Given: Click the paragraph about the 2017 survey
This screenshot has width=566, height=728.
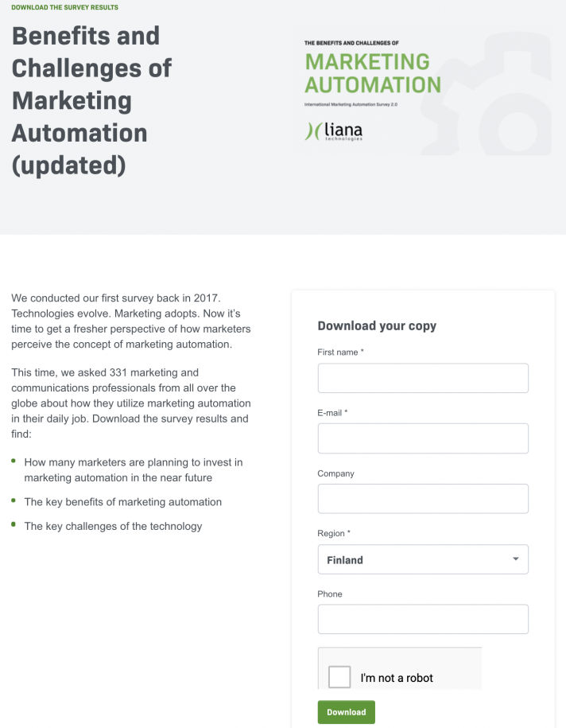Looking at the screenshot, I should point(131,321).
